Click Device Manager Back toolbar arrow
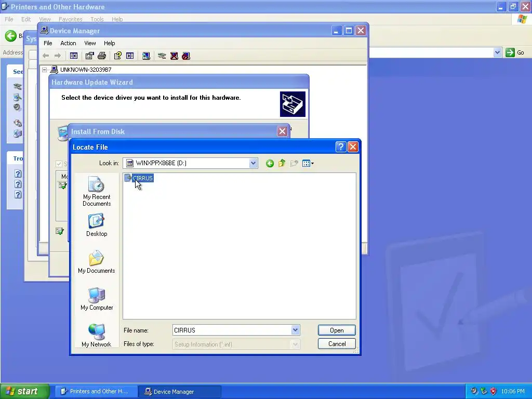The width and height of the screenshot is (532, 399). coord(46,56)
